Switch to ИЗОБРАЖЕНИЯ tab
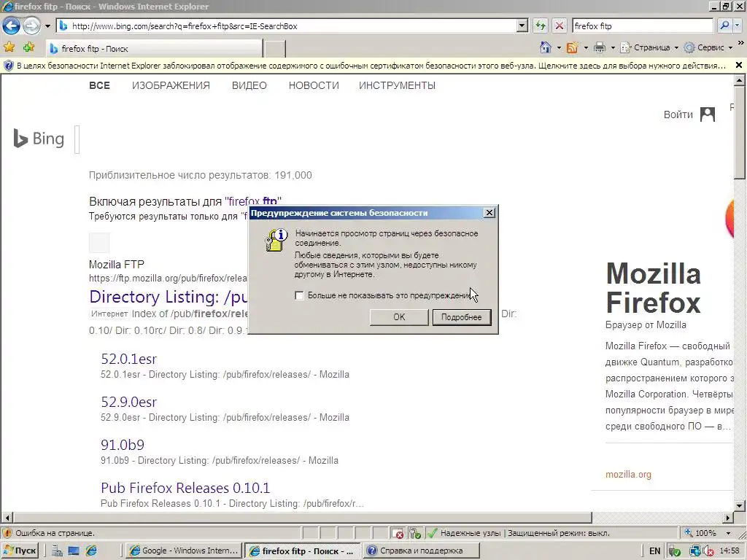 click(171, 86)
